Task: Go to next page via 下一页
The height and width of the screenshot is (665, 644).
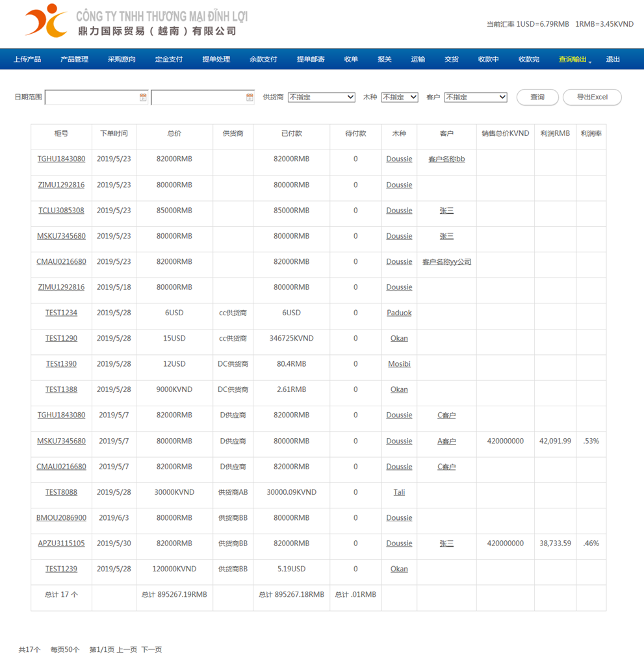Action: 152,649
